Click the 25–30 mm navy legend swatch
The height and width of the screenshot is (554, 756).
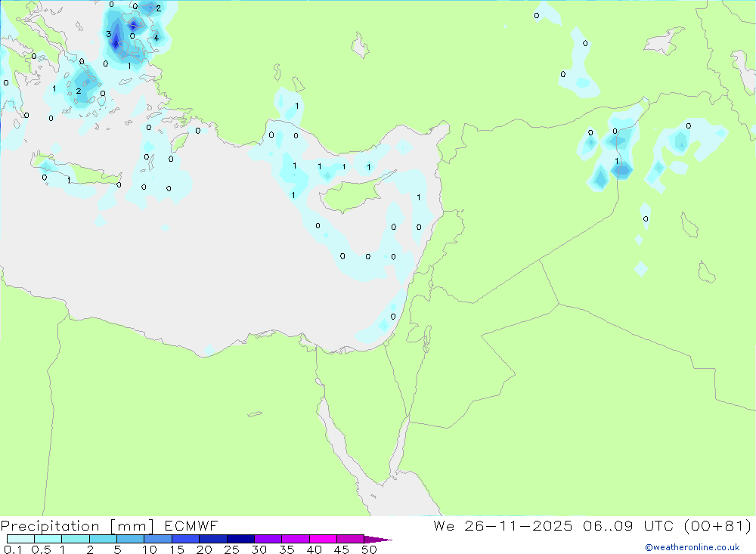pos(240,539)
